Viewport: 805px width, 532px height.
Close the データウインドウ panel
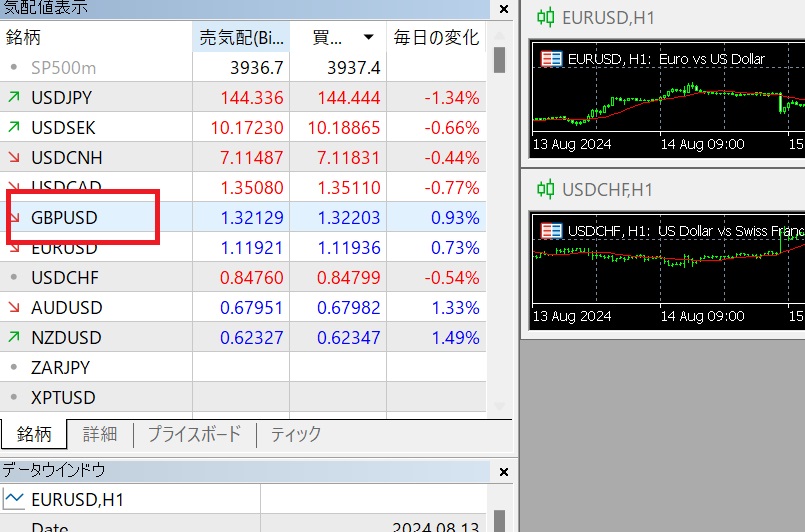coord(504,471)
